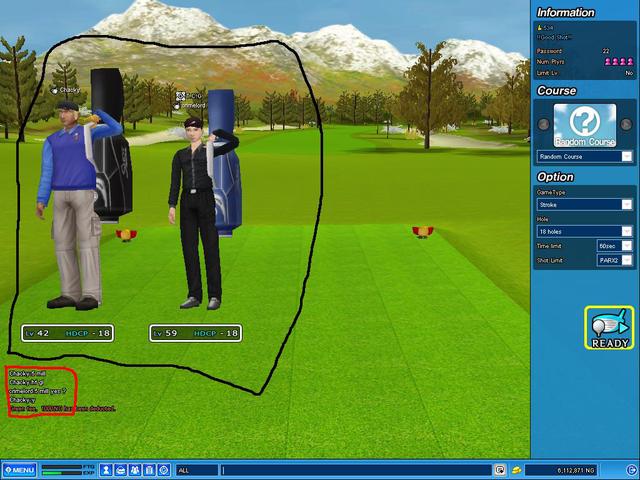
Task: Click the chat send icon right of input
Action: click(499, 469)
